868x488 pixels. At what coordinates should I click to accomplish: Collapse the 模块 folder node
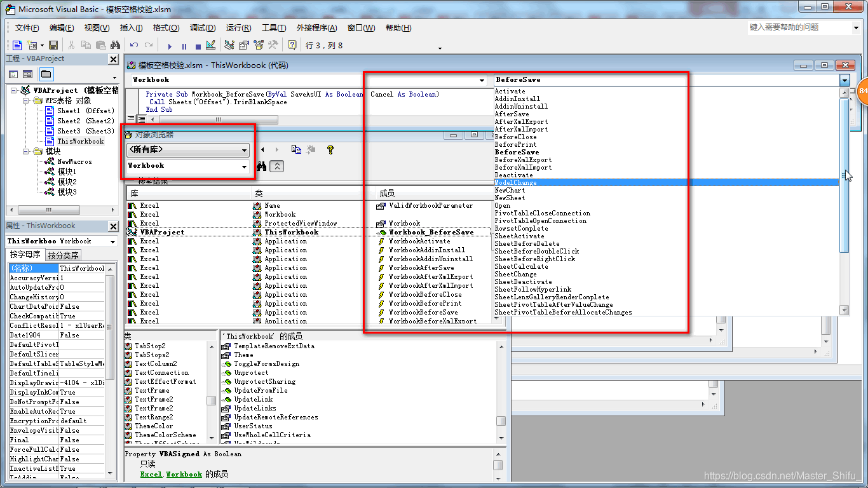(x=27, y=151)
